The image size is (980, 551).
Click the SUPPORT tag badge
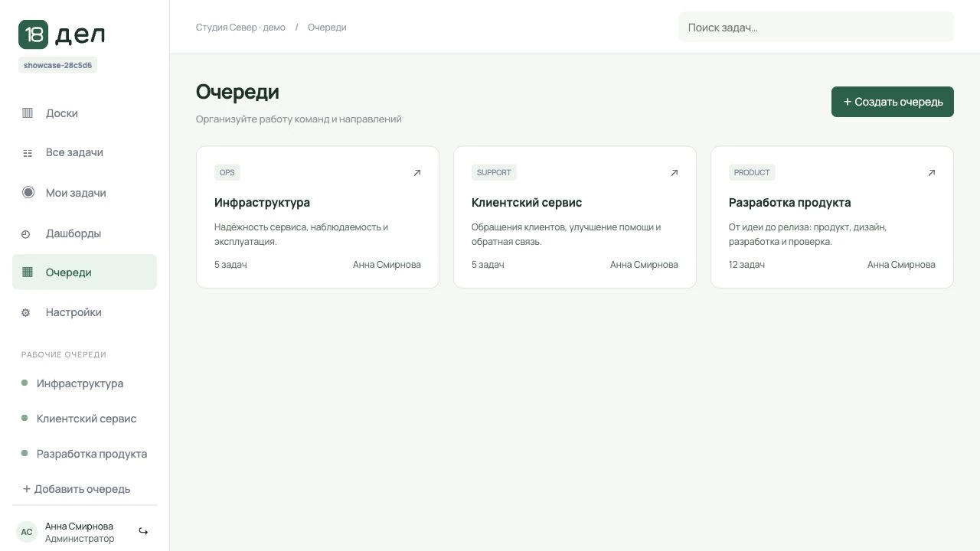coord(494,173)
